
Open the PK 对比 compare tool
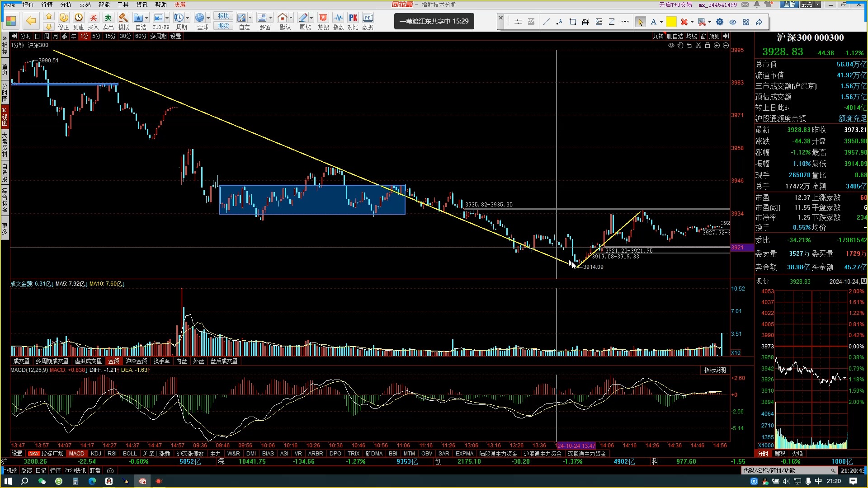pyautogui.click(x=353, y=21)
